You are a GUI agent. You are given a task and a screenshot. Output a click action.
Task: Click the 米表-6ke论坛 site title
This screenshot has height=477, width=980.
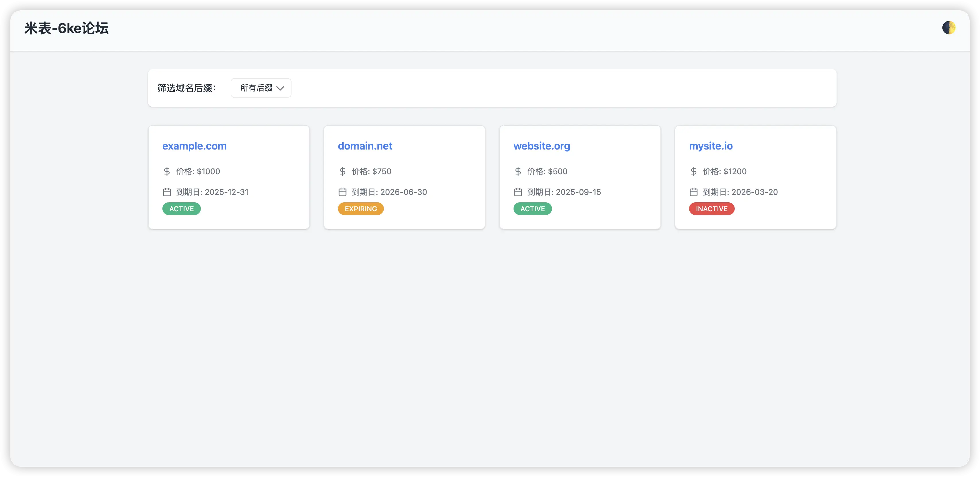(67, 28)
